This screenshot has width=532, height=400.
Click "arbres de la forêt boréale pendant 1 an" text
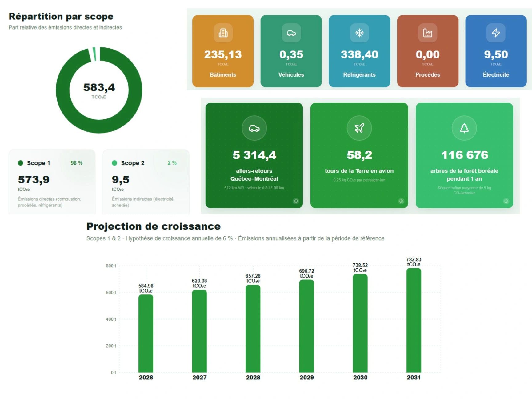point(464,175)
